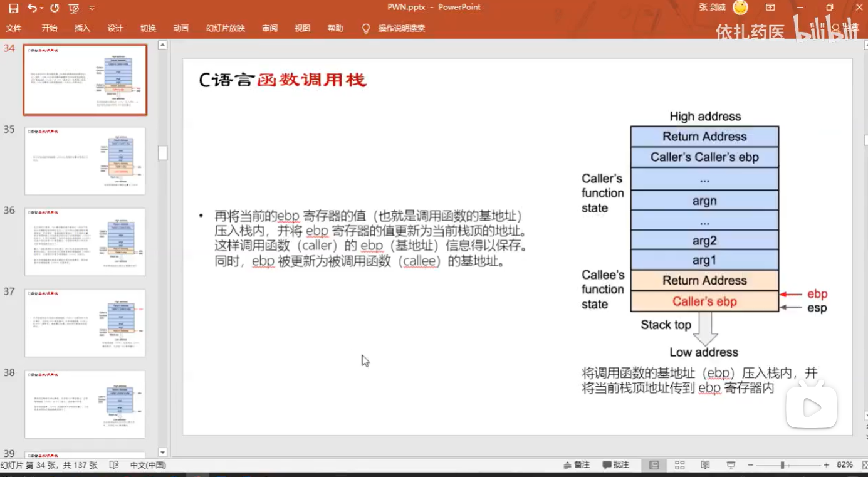868x477 pixels.
Task: Open the 文件 menu tab
Action: point(14,28)
